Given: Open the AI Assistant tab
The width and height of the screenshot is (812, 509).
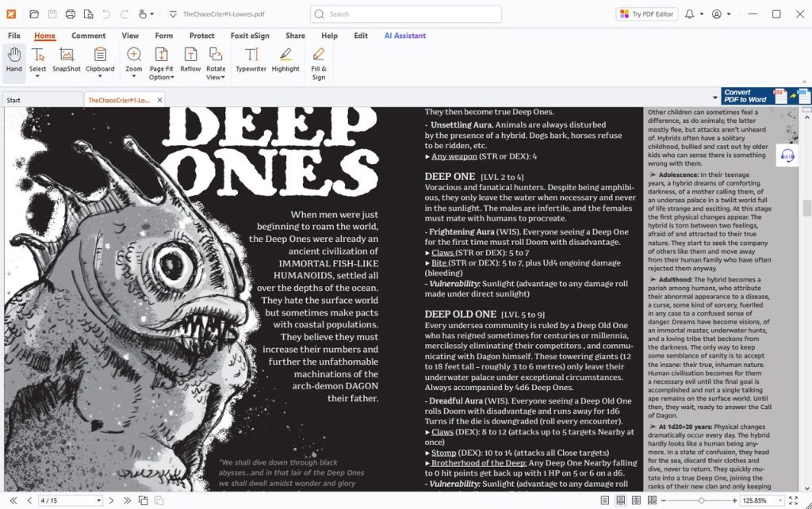Looking at the screenshot, I should coord(405,36).
